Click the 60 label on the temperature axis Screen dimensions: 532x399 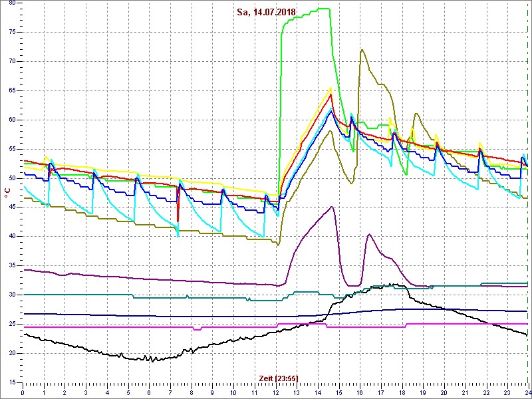coord(11,120)
